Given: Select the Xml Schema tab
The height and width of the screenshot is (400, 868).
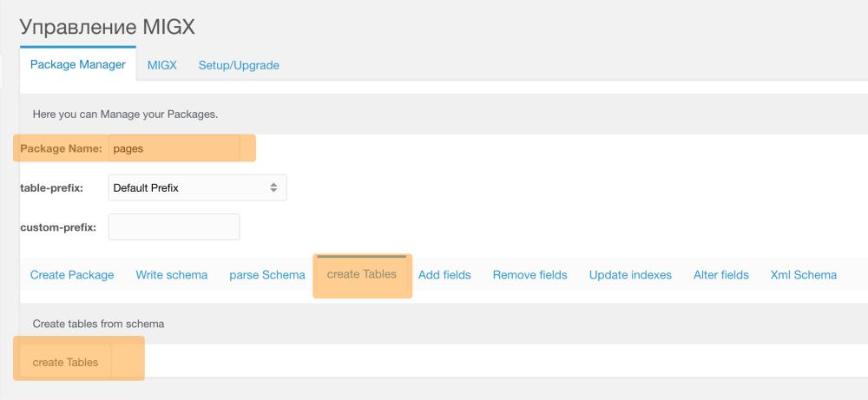Looking at the screenshot, I should pyautogui.click(x=803, y=275).
